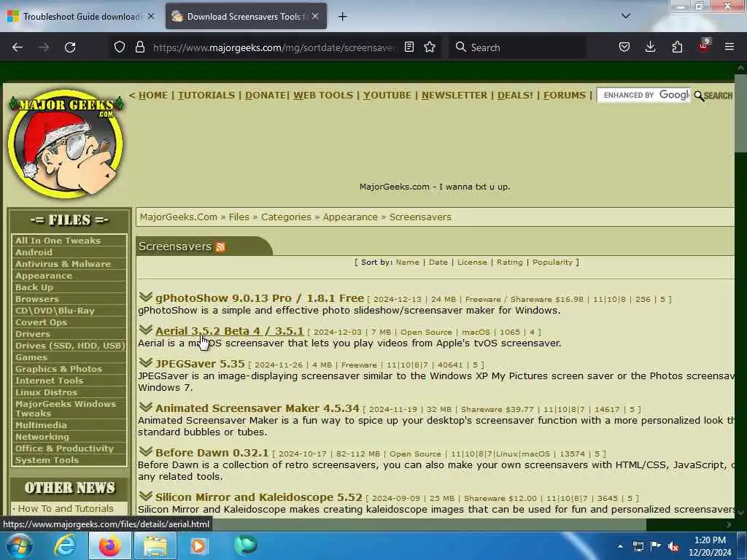Open the Covert Ops category
Image resolution: width=747 pixels, height=560 pixels.
[41, 322]
